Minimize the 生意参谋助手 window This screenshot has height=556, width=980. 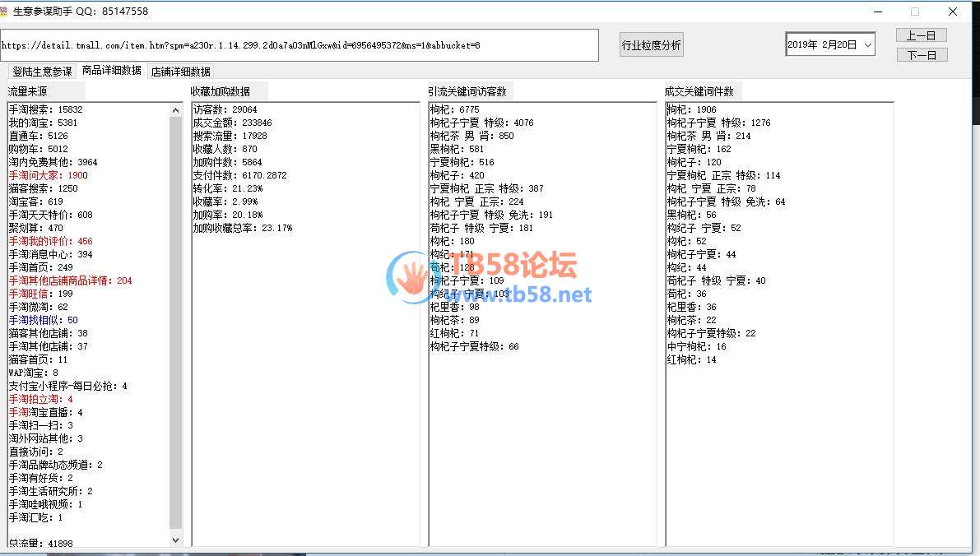click(x=878, y=12)
